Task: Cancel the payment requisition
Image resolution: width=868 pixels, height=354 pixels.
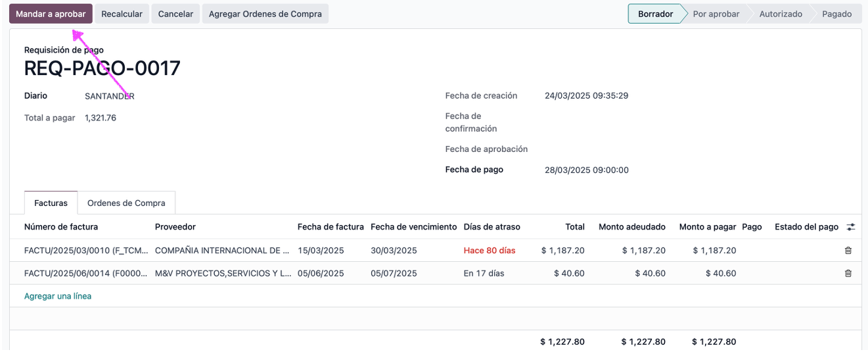Action: 175,14
